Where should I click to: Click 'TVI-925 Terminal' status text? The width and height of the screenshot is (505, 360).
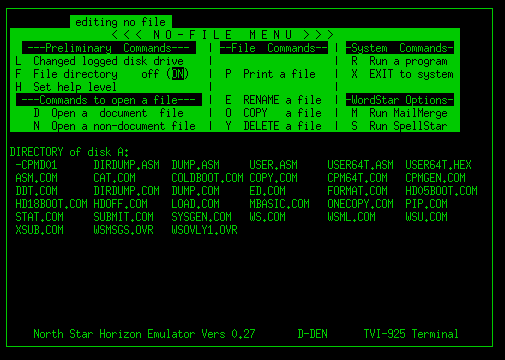coord(411,334)
